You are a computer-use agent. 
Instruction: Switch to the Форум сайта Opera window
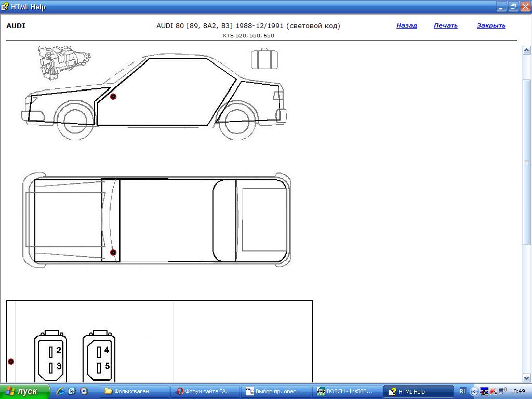[205, 392]
